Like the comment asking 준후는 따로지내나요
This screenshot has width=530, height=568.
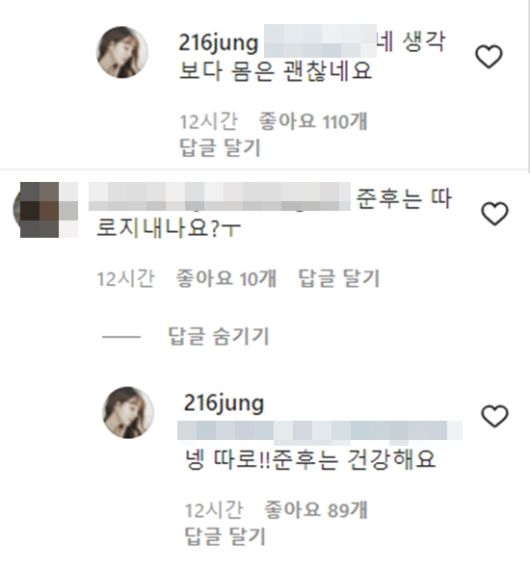[x=494, y=214]
